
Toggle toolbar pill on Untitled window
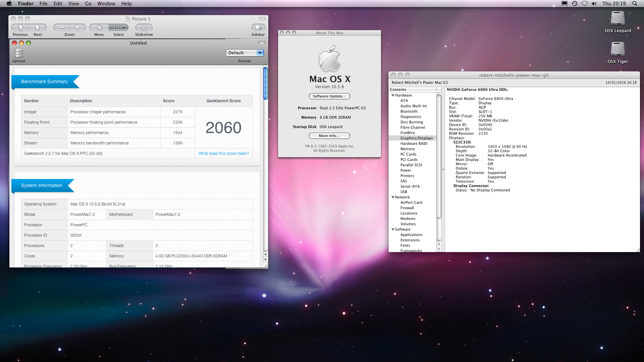coord(262,43)
